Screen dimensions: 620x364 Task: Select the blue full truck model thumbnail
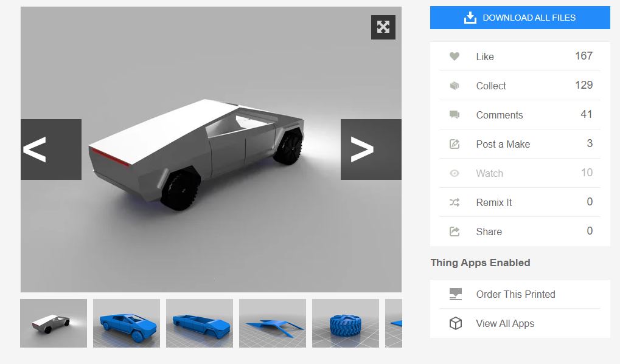click(127, 323)
